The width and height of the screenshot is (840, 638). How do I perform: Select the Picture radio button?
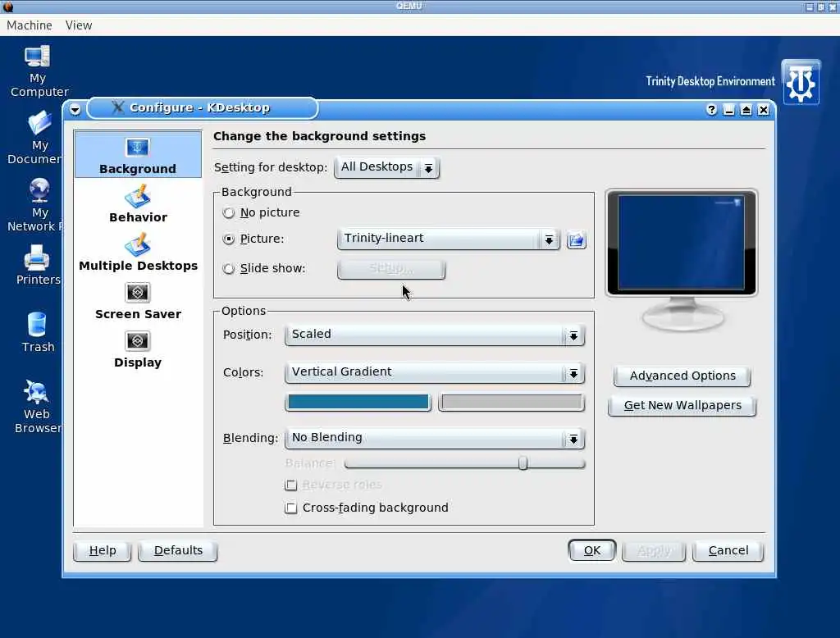point(229,239)
